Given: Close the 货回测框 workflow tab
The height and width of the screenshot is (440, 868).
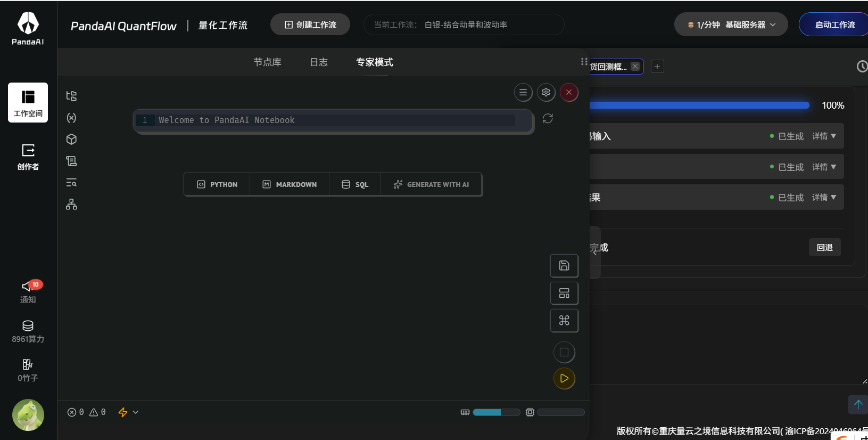Looking at the screenshot, I should point(635,67).
